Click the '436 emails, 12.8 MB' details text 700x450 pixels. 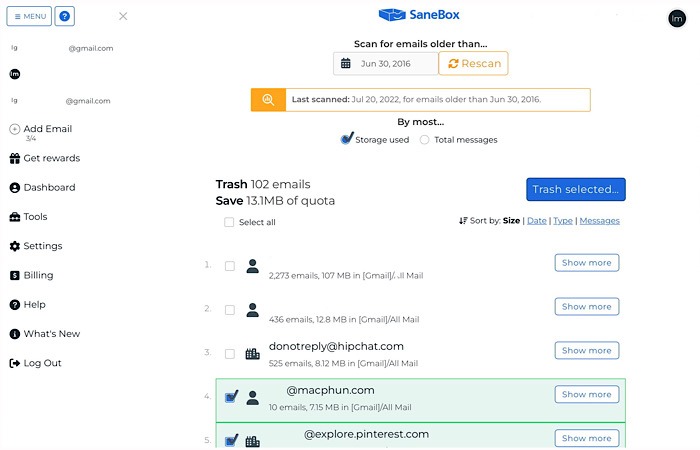[344, 320]
